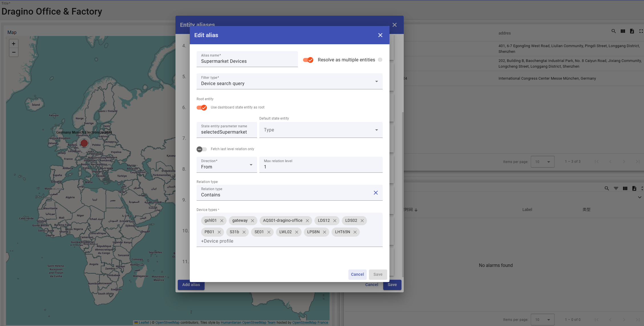Remove the AQS01-dragino-office chip
The height and width of the screenshot is (326, 644).
tap(307, 221)
